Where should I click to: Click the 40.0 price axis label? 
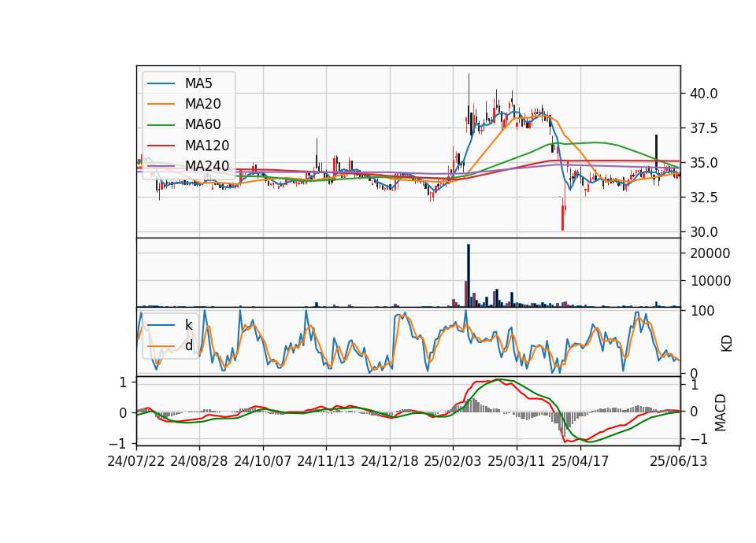click(703, 94)
